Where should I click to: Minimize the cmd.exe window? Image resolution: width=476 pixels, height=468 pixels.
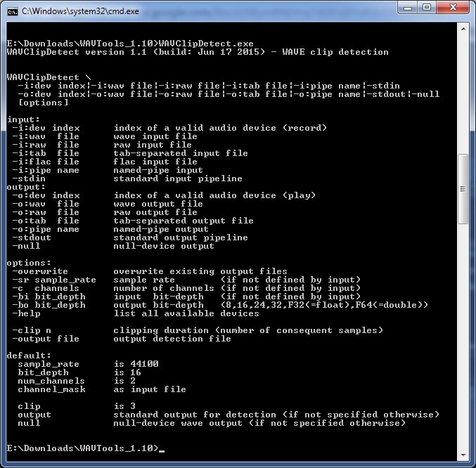click(x=408, y=7)
